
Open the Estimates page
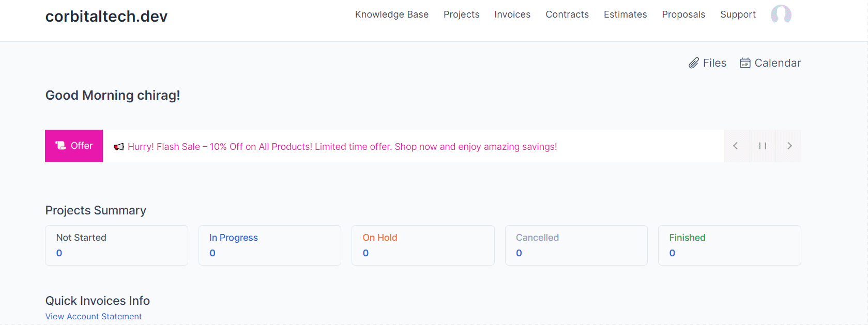[625, 14]
